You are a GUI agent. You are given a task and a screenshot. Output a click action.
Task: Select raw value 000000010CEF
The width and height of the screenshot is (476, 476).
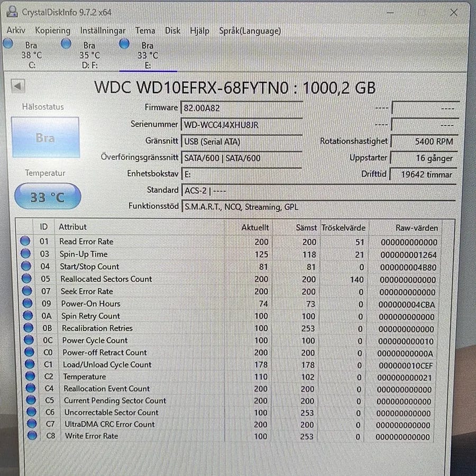406,366
